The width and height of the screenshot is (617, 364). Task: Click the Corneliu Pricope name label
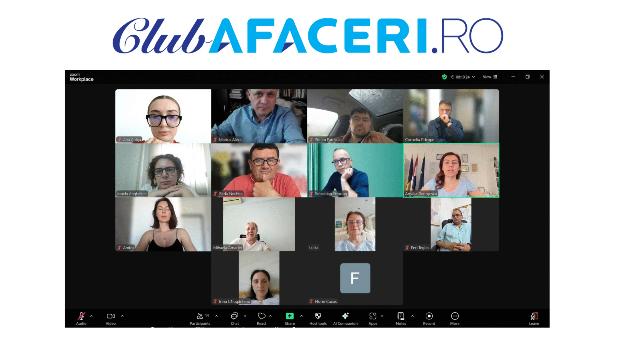[420, 139]
